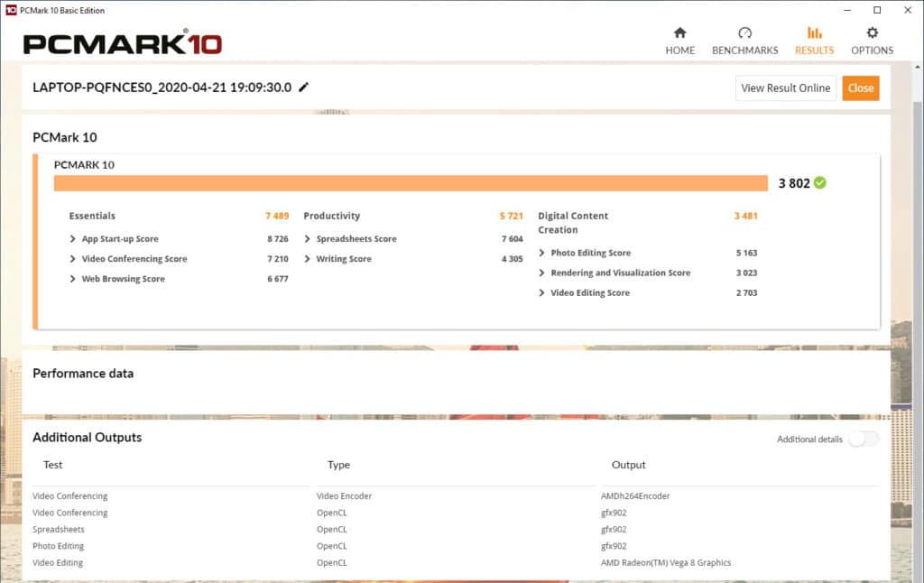Screen dimensions: 924x583
Task: Click the AMDh264Encoder output cell
Action: click(635, 496)
